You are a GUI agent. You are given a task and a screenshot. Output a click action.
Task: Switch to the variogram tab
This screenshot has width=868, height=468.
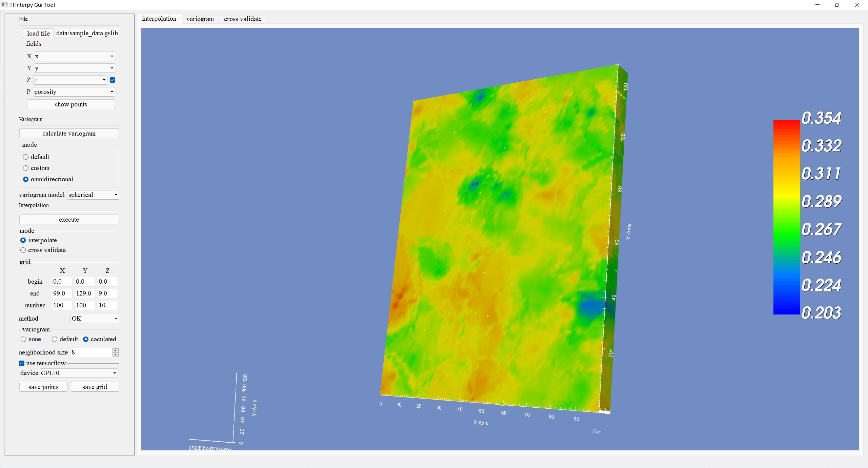click(200, 19)
